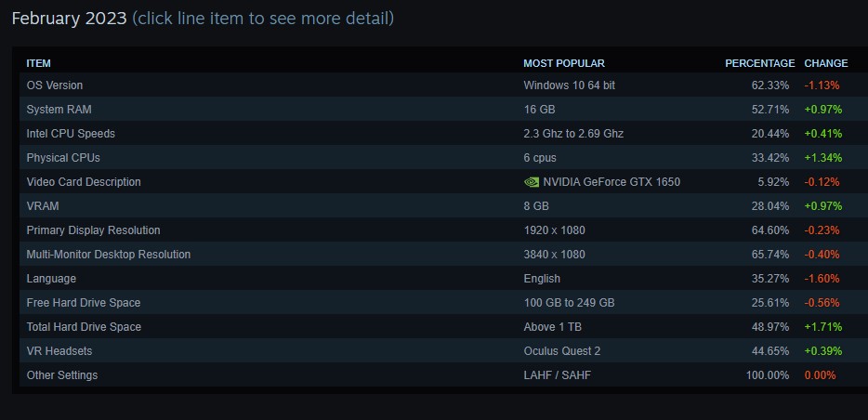Expand the OS Version row
Image resolution: width=868 pixels, height=420 pixels.
(x=55, y=85)
